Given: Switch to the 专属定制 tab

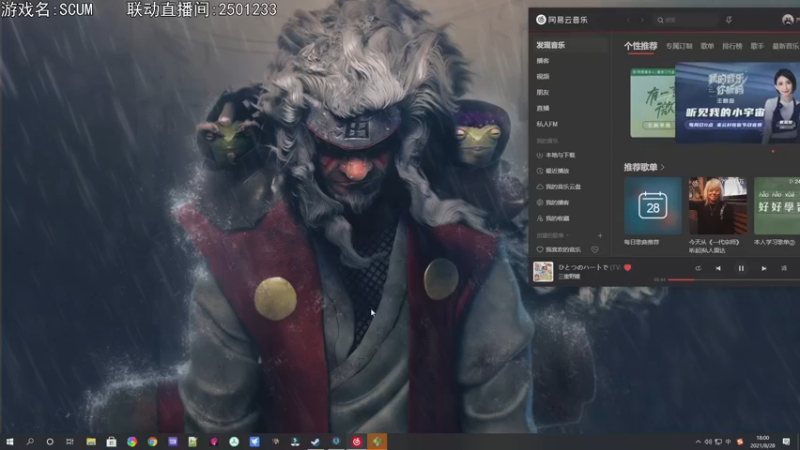Looking at the screenshot, I should [x=679, y=46].
